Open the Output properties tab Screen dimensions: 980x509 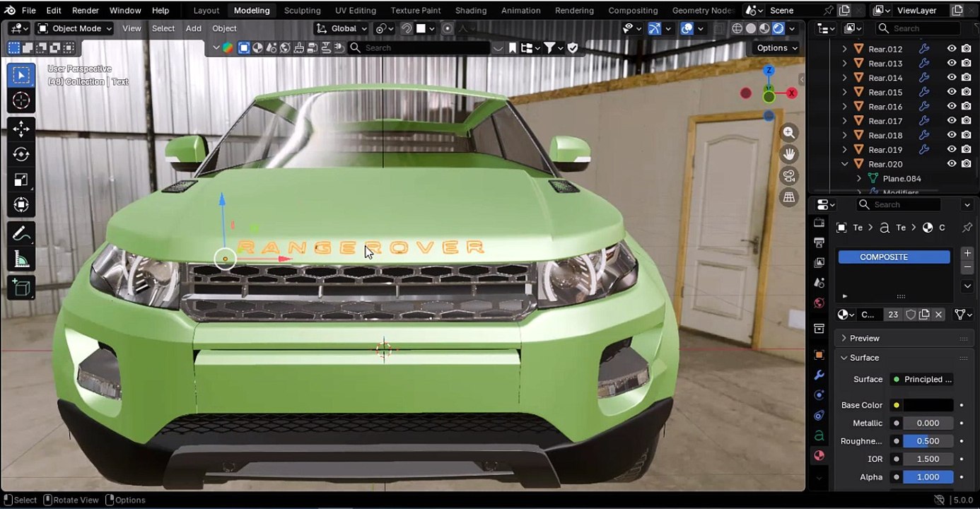[x=819, y=242]
